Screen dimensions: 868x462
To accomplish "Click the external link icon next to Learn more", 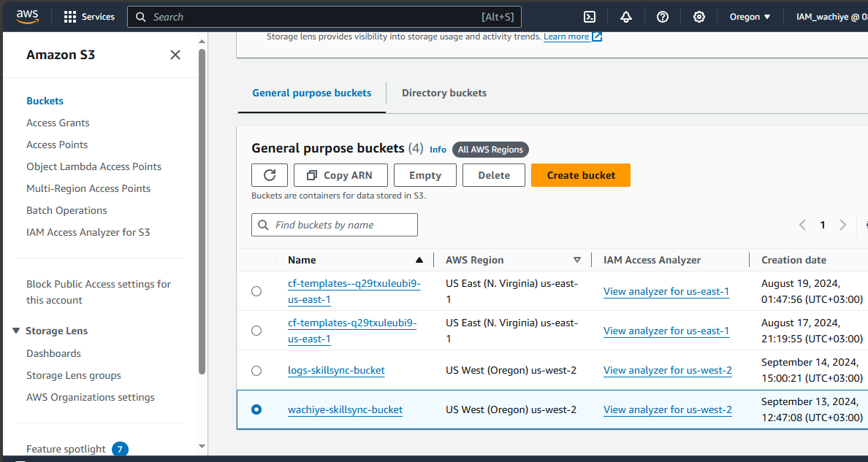I will tap(595, 36).
